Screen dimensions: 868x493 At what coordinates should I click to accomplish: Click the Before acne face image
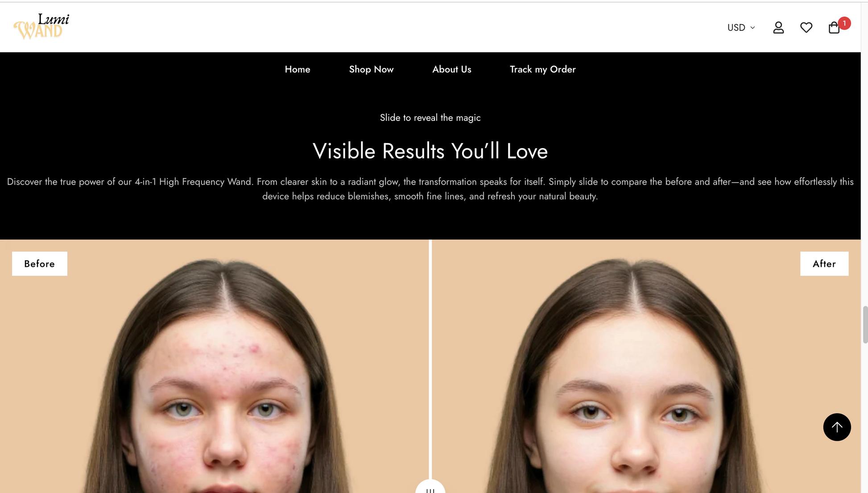coord(214,366)
